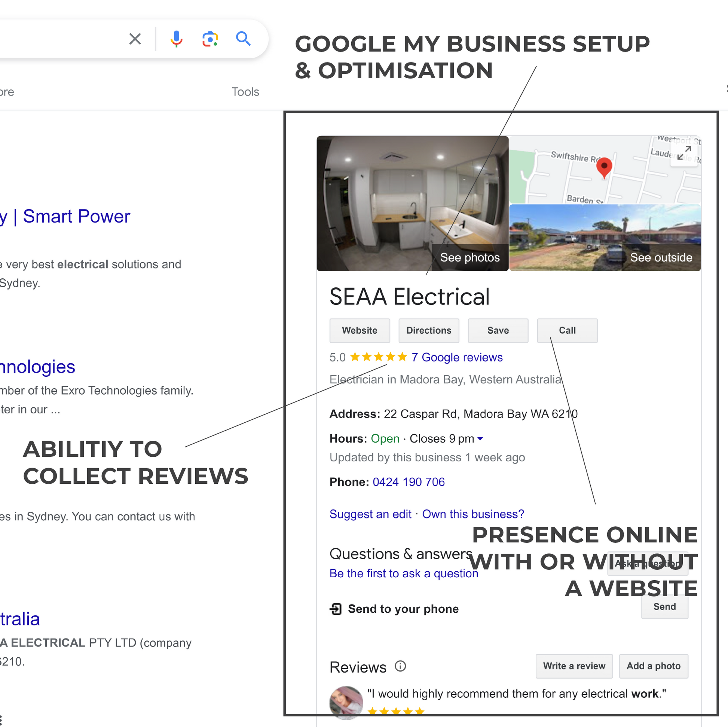Click Own this business link
The width and height of the screenshot is (728, 728).
click(473, 514)
